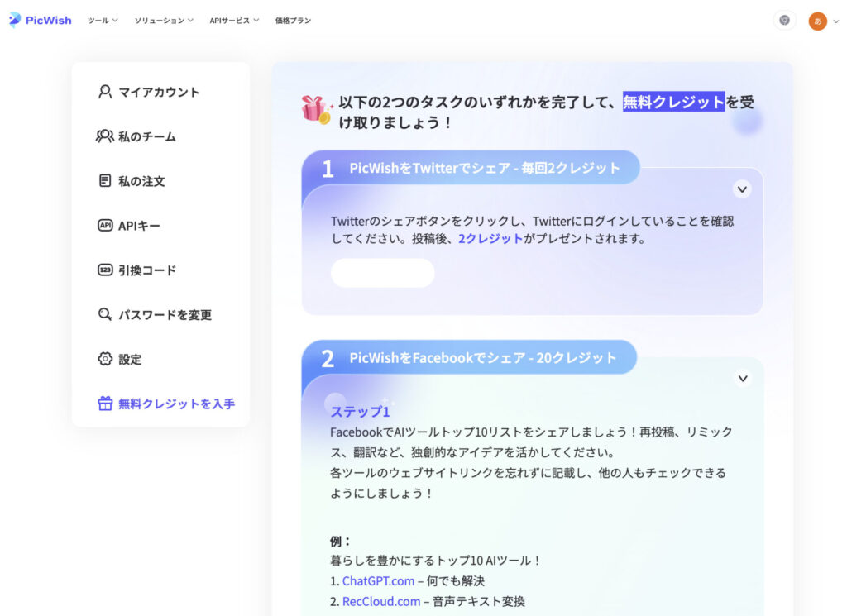847x616 pixels.
Task: Click the 設定 gear icon
Action: (105, 360)
